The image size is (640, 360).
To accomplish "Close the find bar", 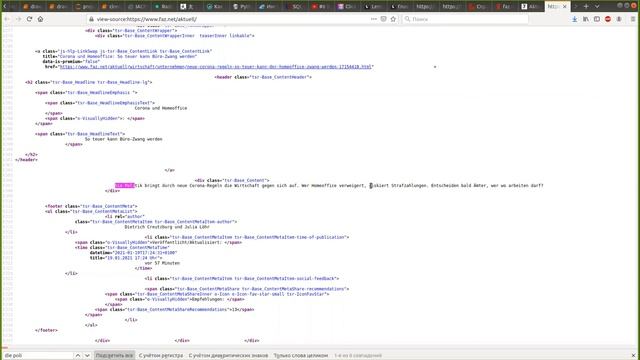I will point(633,356).
